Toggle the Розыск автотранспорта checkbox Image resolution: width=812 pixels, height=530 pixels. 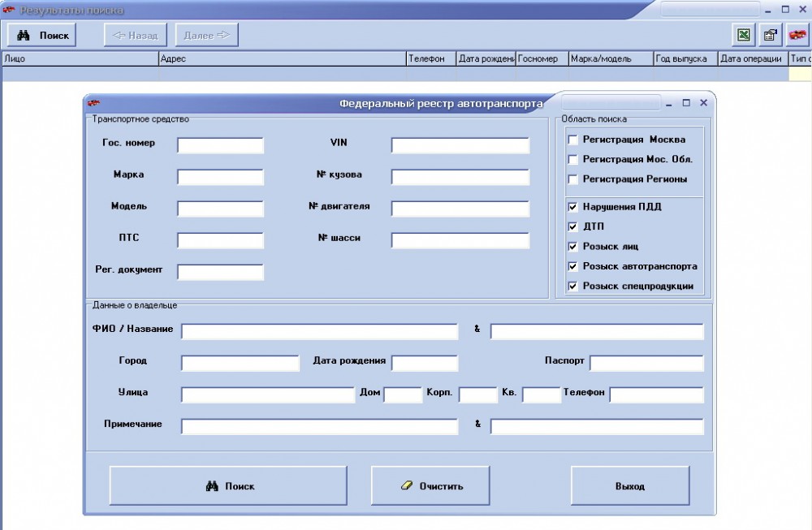point(573,266)
